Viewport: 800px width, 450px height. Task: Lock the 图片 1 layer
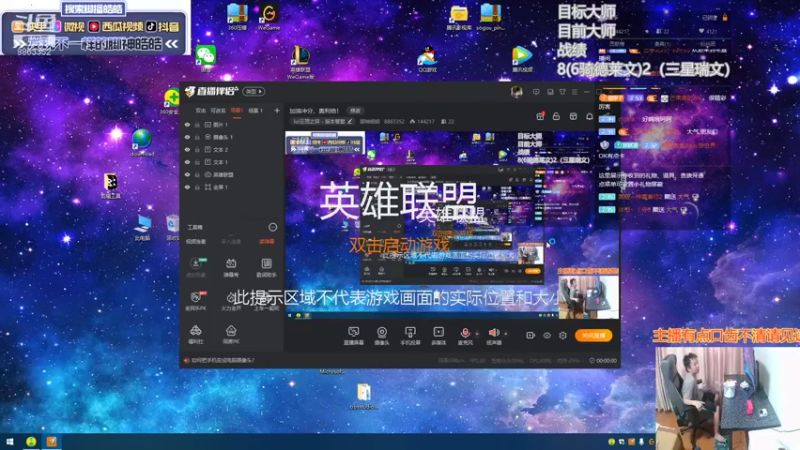[197, 124]
